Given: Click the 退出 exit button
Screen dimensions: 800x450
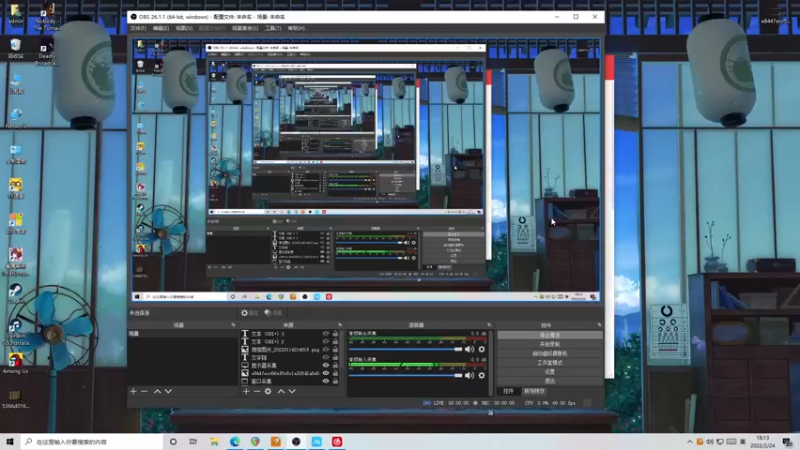Looking at the screenshot, I should pyautogui.click(x=549, y=381).
